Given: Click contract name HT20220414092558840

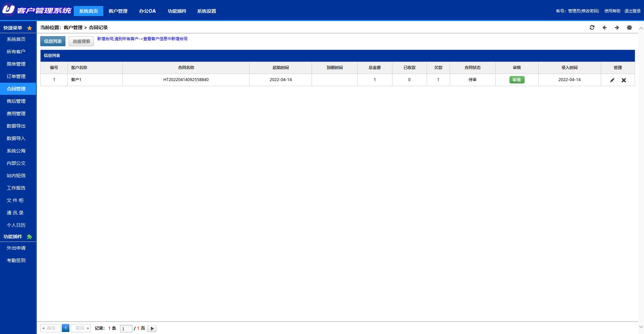Looking at the screenshot, I should click(186, 80).
